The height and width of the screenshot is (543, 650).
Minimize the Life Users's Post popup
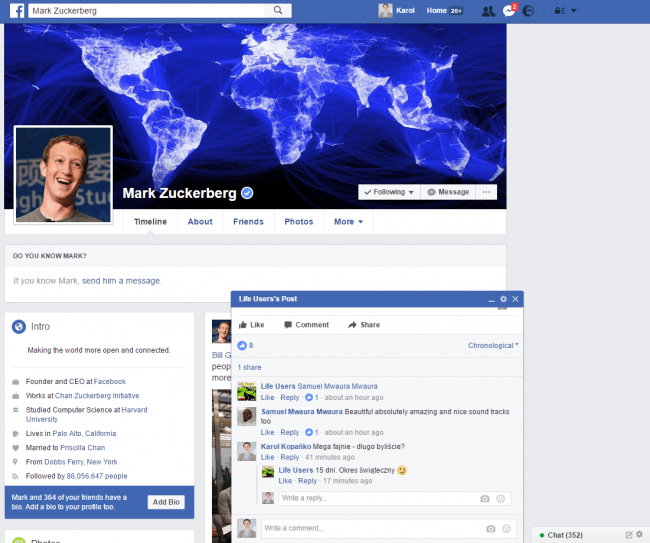pyautogui.click(x=492, y=299)
